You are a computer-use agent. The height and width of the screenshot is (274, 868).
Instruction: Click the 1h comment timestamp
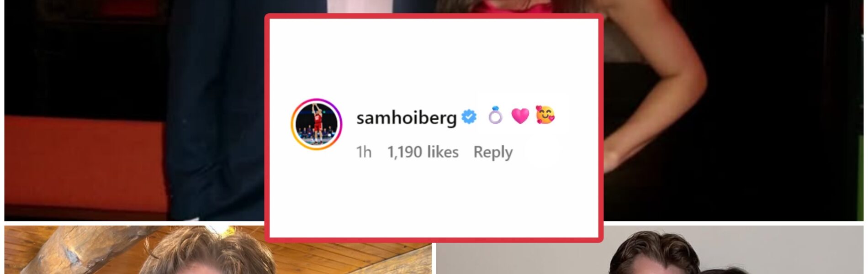pos(364,152)
